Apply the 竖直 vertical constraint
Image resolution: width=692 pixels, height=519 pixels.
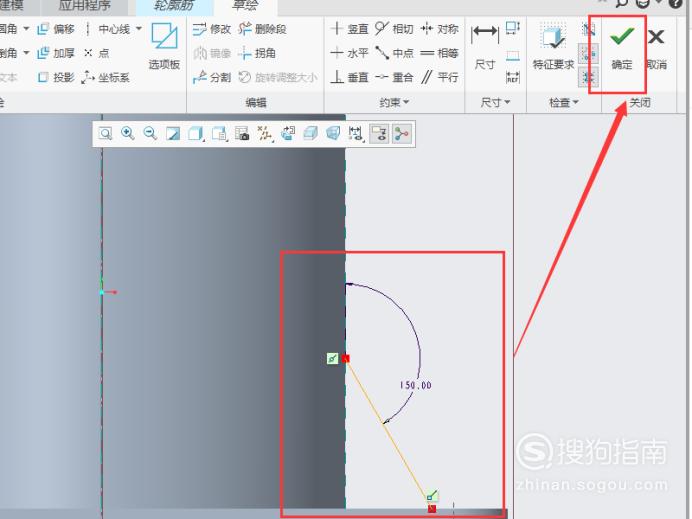pos(349,29)
